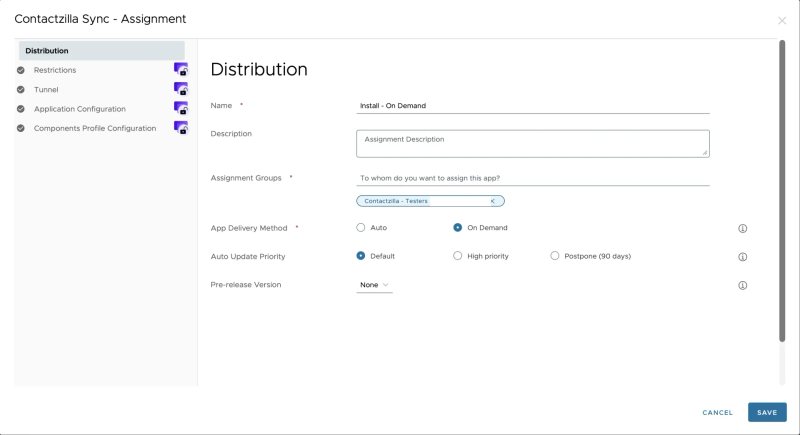This screenshot has width=800, height=435.
Task: Click the lock icon beside Application Configuration
Action: [181, 108]
